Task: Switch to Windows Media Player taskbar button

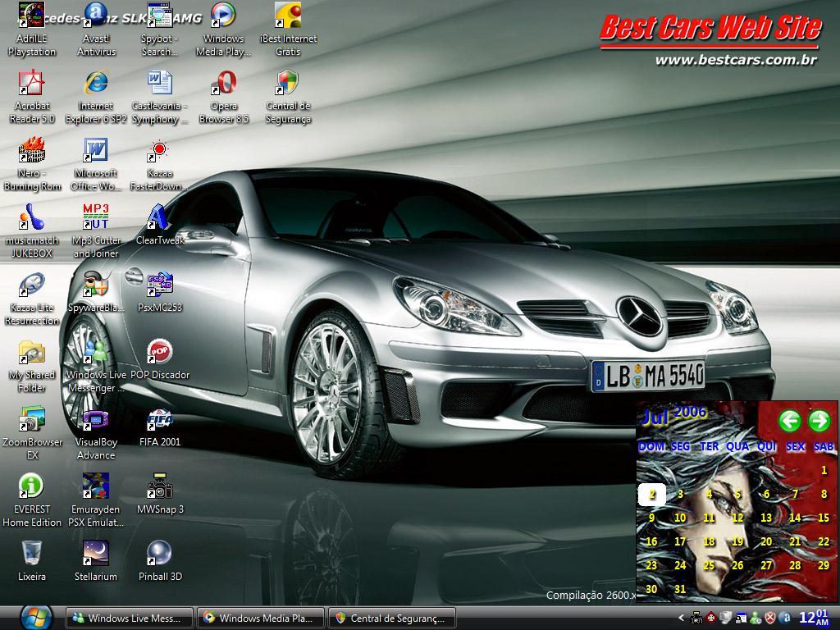Action: point(261,619)
